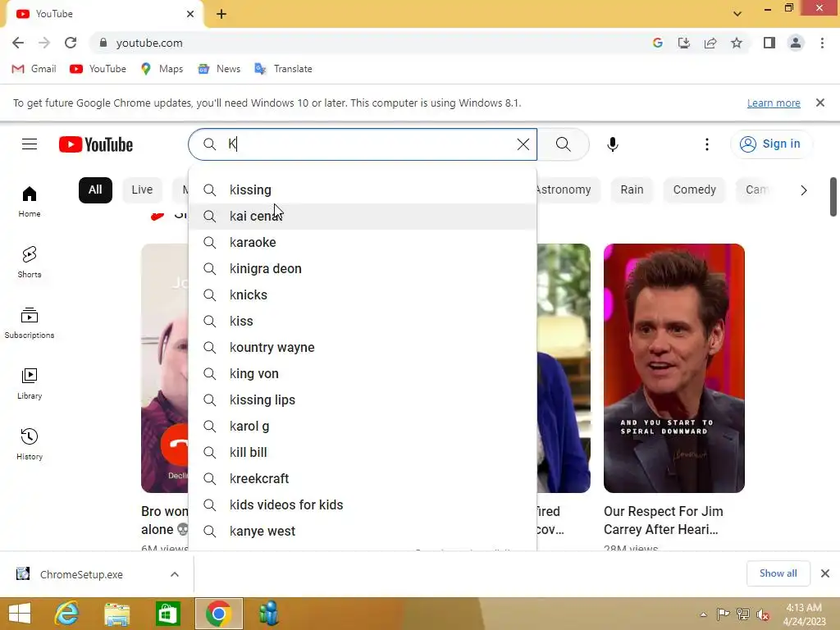Open Google icon in address bar
Screen dimensions: 840x630
[658, 43]
